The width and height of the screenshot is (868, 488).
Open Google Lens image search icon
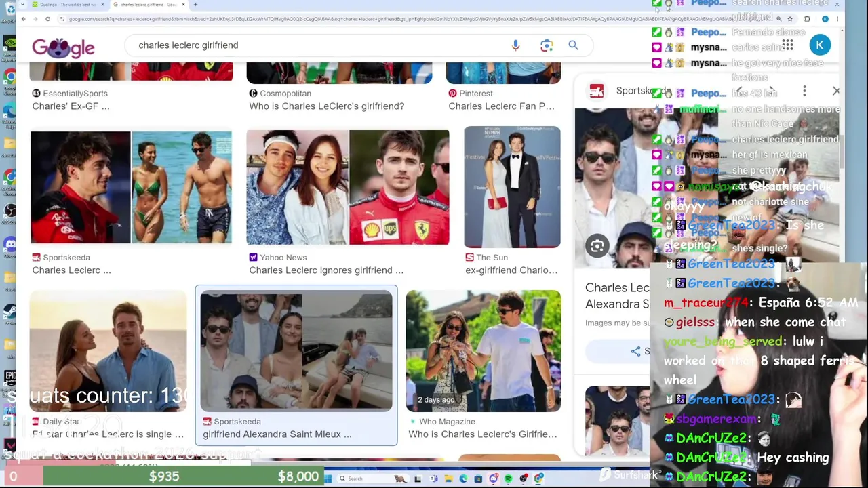point(547,45)
